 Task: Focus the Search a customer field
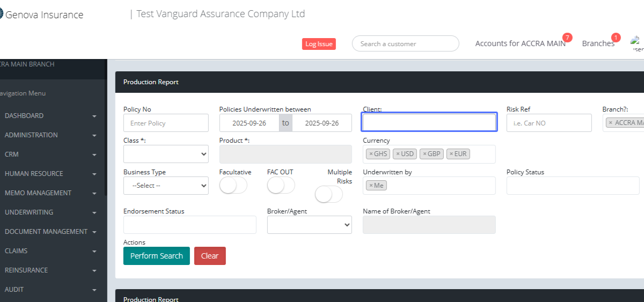[x=405, y=44]
